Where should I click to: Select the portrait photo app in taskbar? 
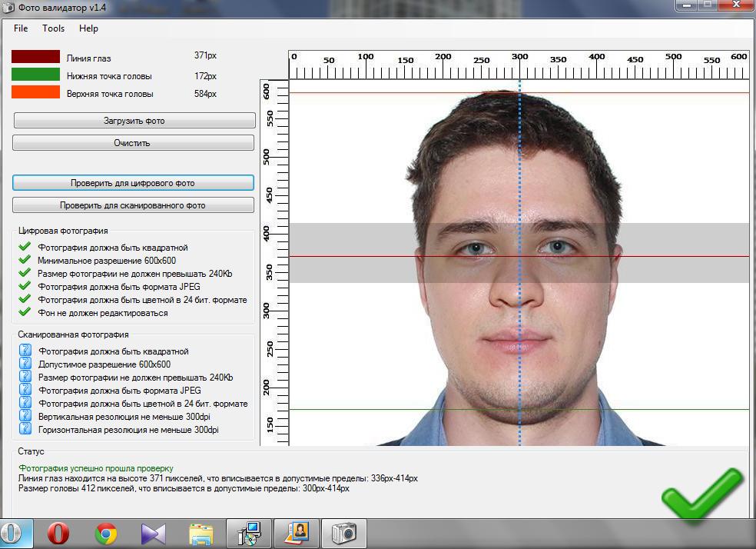pos(297,533)
